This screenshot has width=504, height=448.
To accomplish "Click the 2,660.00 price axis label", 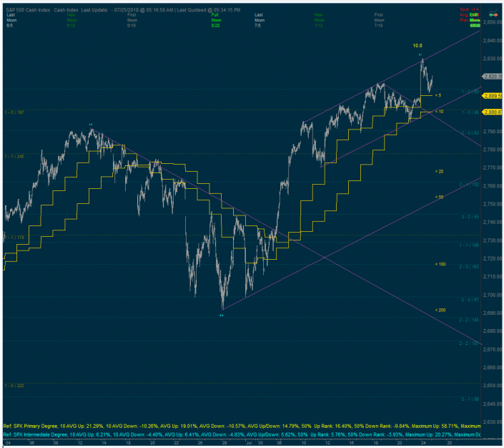I will [492, 367].
